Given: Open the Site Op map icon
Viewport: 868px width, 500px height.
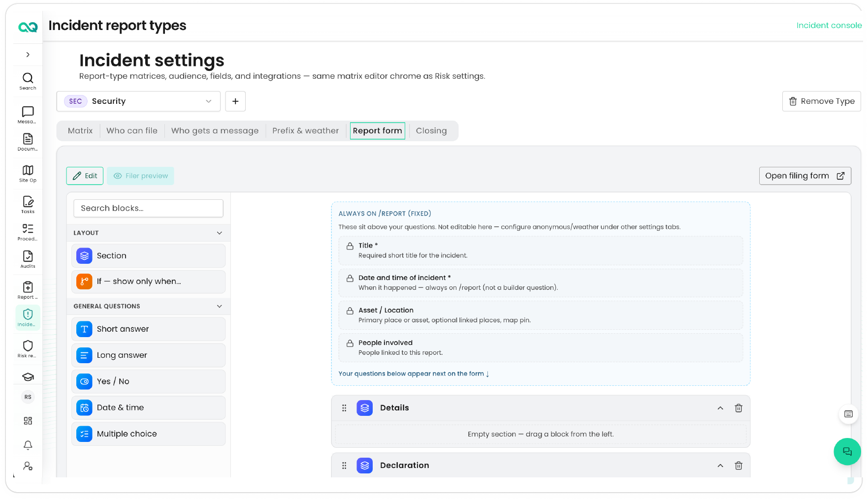Looking at the screenshot, I should point(28,173).
